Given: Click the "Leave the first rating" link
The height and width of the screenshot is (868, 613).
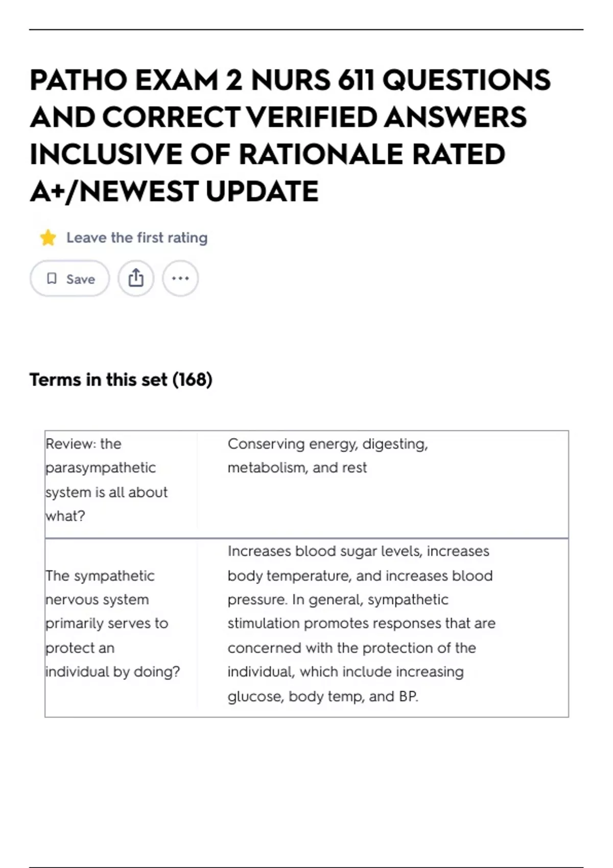Looking at the screenshot, I should click(137, 238).
